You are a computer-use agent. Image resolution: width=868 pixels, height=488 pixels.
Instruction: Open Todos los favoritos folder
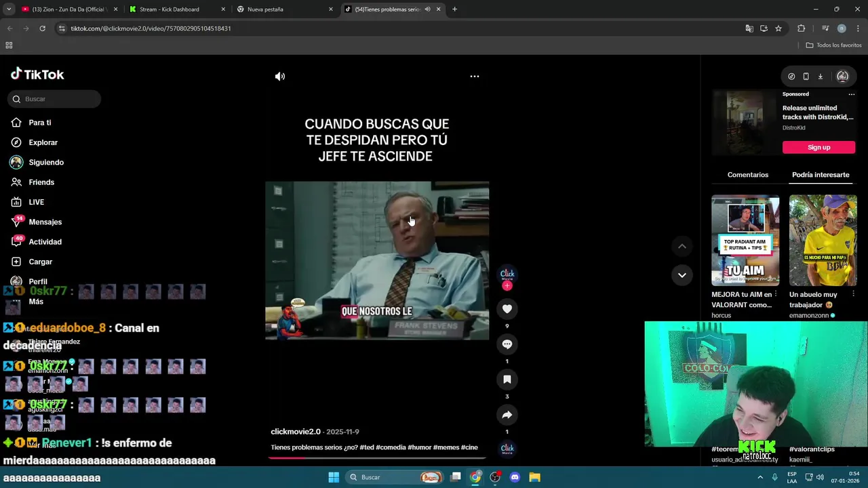(x=833, y=45)
